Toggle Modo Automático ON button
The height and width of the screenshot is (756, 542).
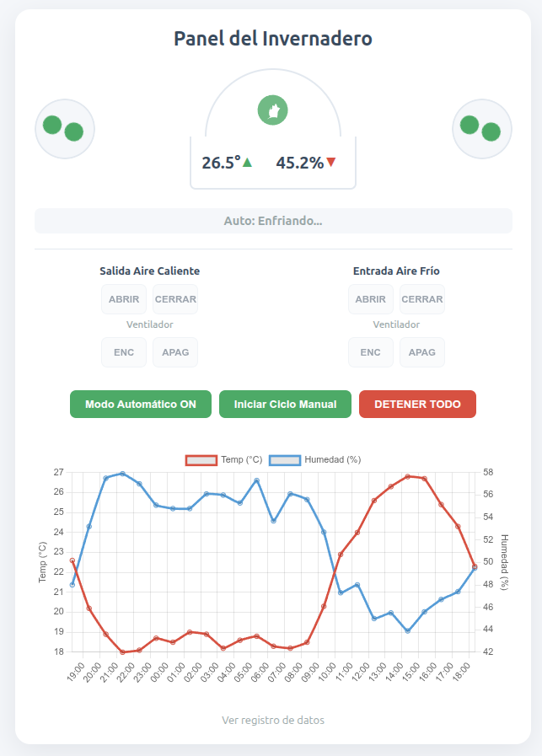pyautogui.click(x=141, y=405)
